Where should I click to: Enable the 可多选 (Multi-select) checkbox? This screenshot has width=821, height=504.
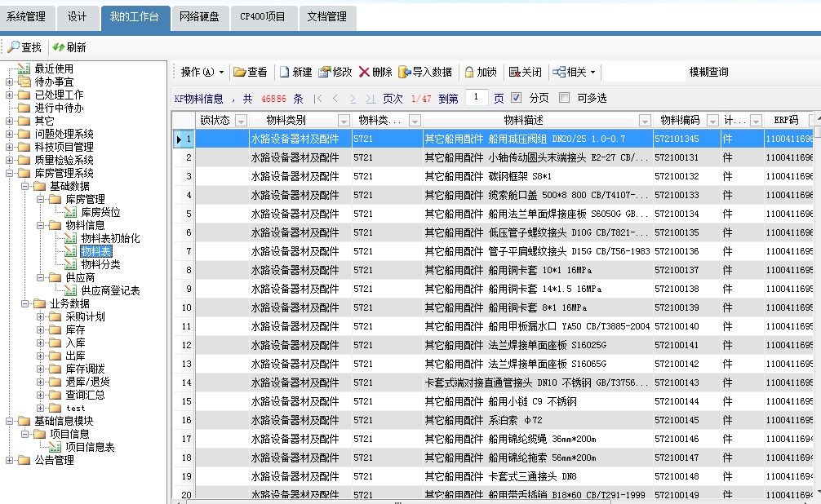point(564,98)
